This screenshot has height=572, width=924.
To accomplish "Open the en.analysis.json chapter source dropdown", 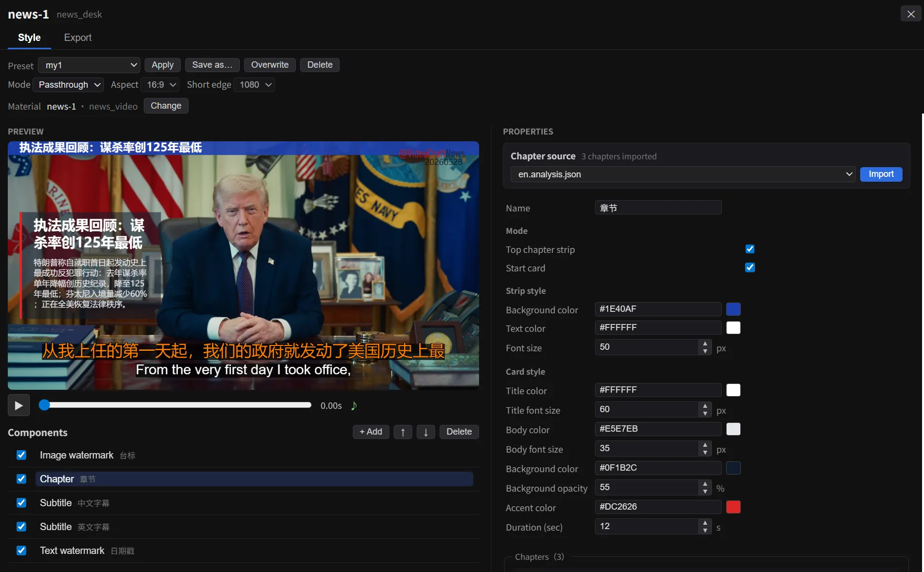I will (683, 174).
